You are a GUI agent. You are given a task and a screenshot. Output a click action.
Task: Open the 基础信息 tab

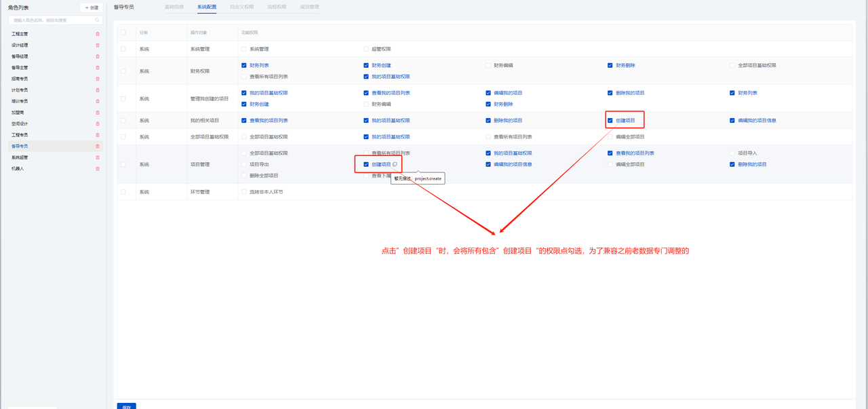point(174,7)
